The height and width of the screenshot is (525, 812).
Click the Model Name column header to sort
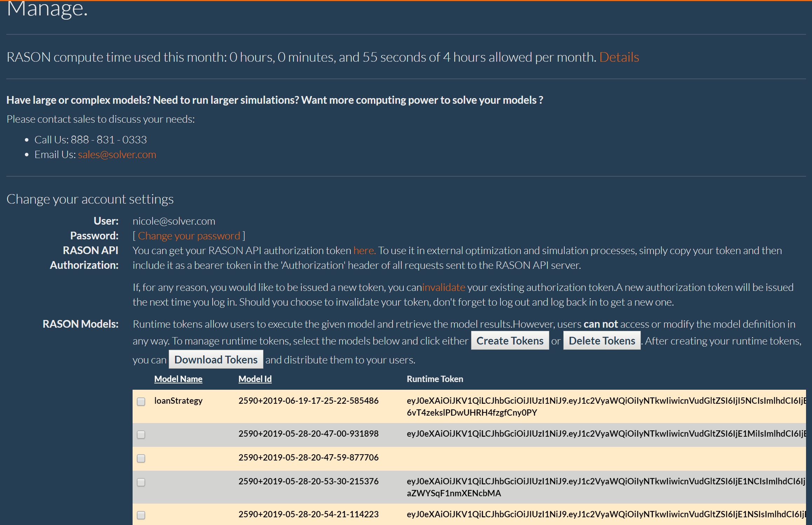pyautogui.click(x=177, y=379)
